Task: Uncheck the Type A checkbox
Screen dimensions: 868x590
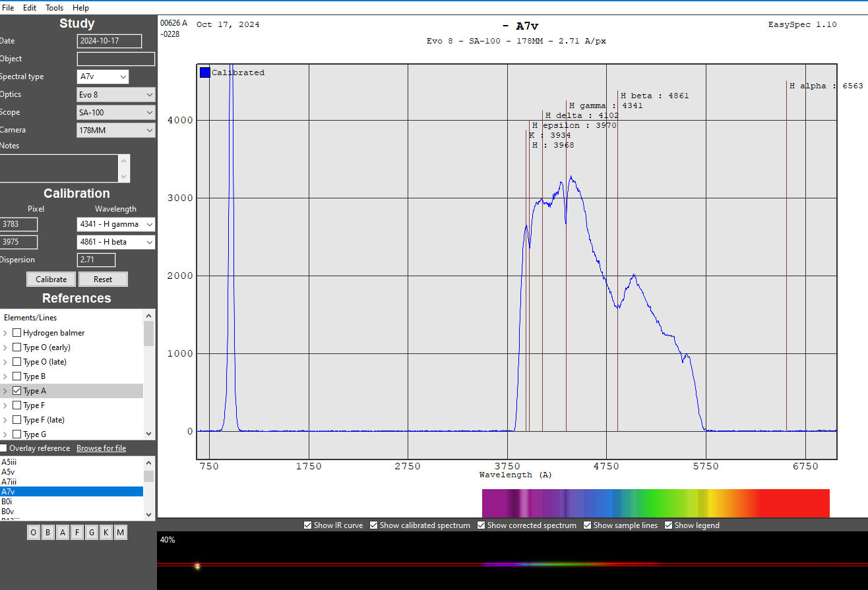Action: click(x=17, y=391)
